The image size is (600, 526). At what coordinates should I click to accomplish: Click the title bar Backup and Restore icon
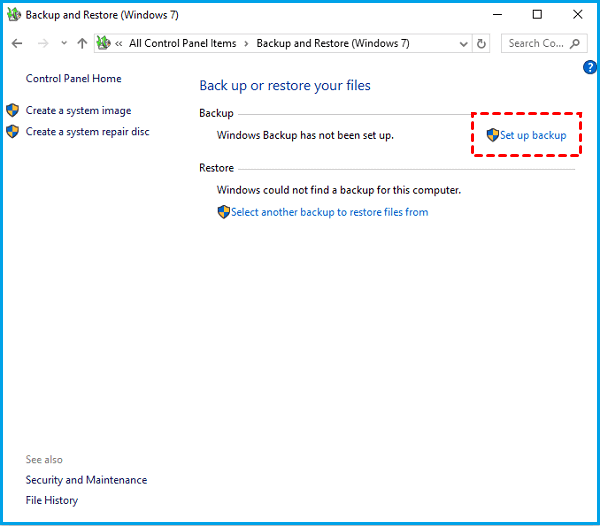(14, 15)
